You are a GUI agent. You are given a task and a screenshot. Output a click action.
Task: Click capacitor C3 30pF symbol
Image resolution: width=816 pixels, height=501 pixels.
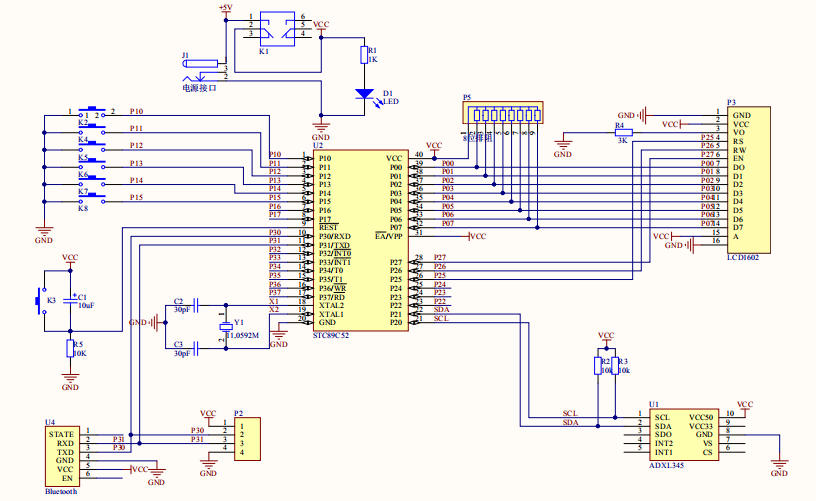click(196, 348)
